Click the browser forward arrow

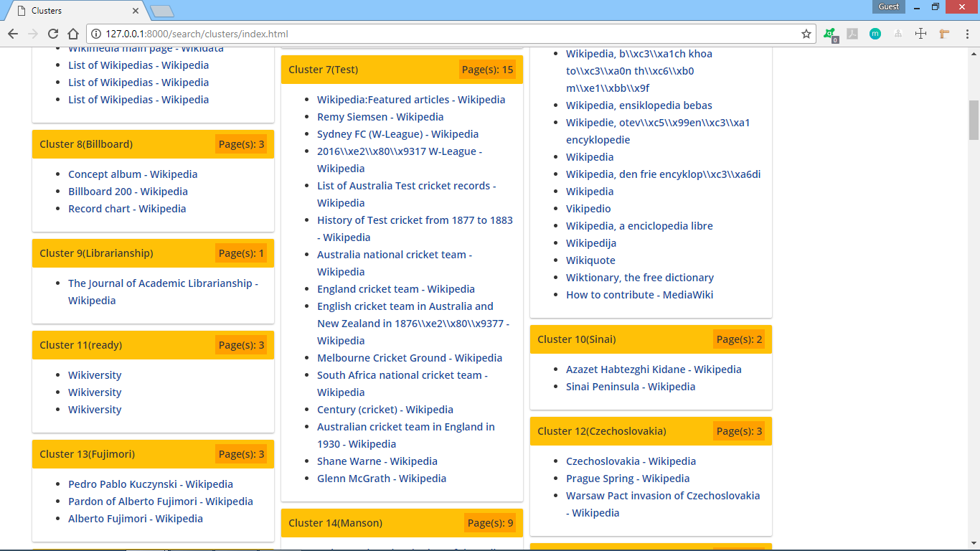tap(33, 34)
